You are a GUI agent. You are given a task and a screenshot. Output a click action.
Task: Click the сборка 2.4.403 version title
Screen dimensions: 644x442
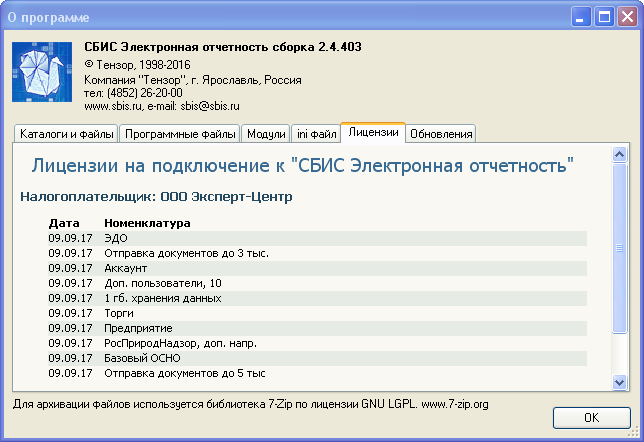click(223, 47)
